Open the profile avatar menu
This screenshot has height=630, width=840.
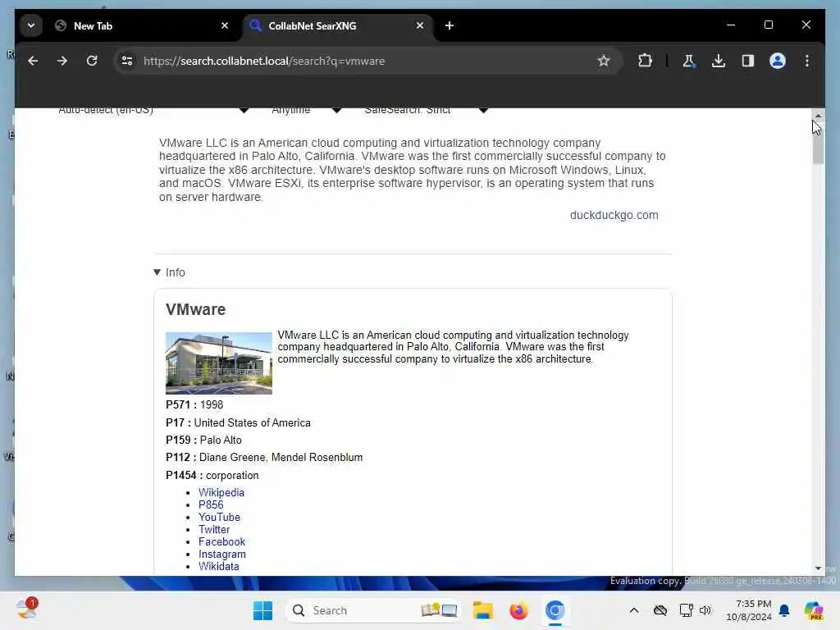778,61
